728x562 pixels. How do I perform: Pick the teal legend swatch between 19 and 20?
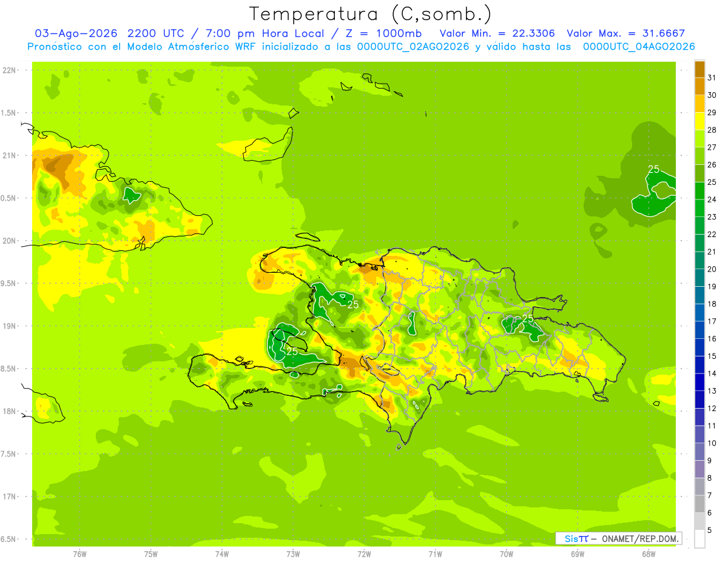pyautogui.click(x=699, y=278)
